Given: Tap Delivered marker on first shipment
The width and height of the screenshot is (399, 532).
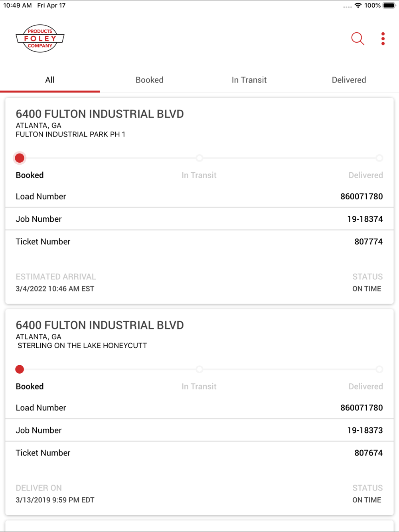Looking at the screenshot, I should pos(379,158).
